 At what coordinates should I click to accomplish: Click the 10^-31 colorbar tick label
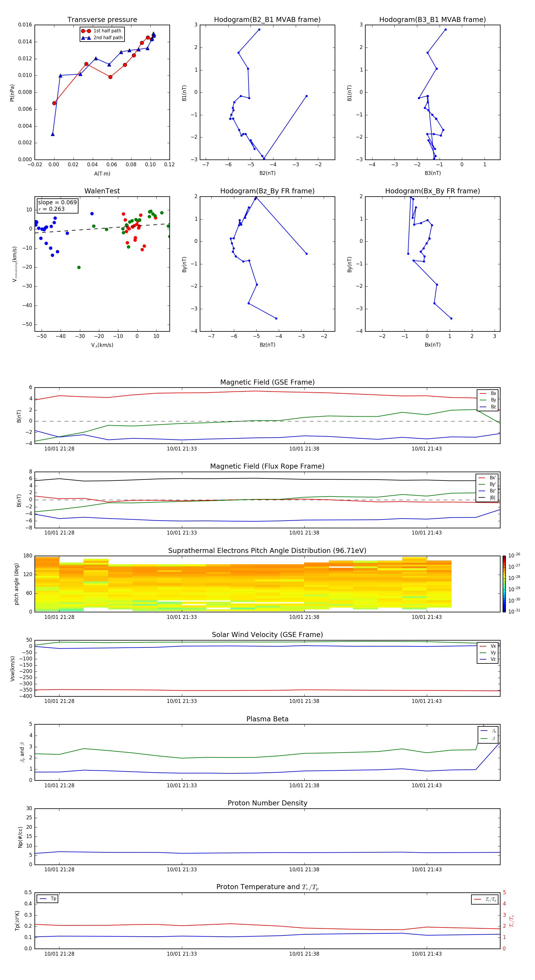[514, 611]
